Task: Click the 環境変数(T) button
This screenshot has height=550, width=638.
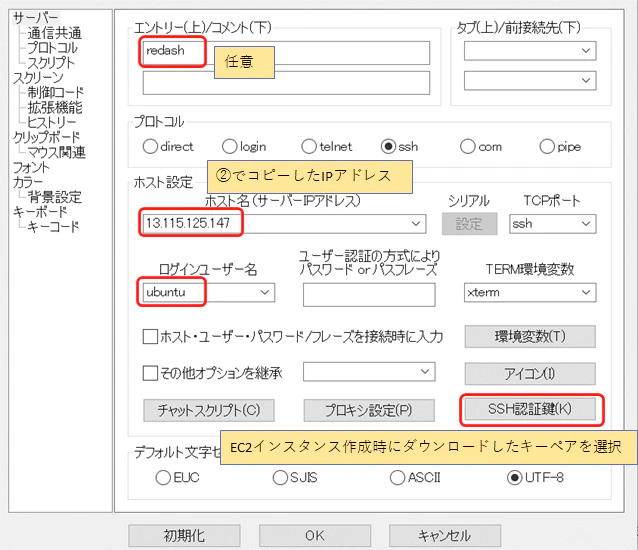Action: 530,336
